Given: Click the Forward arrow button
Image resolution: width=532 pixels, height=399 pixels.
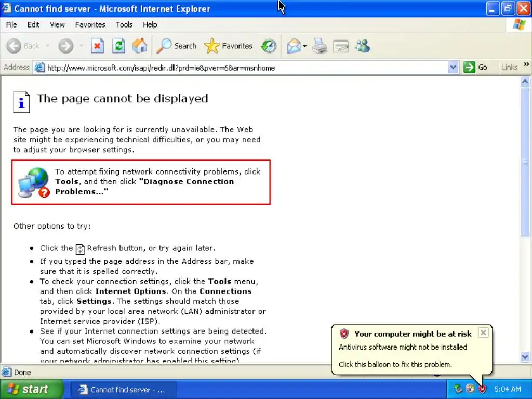Looking at the screenshot, I should point(65,46).
